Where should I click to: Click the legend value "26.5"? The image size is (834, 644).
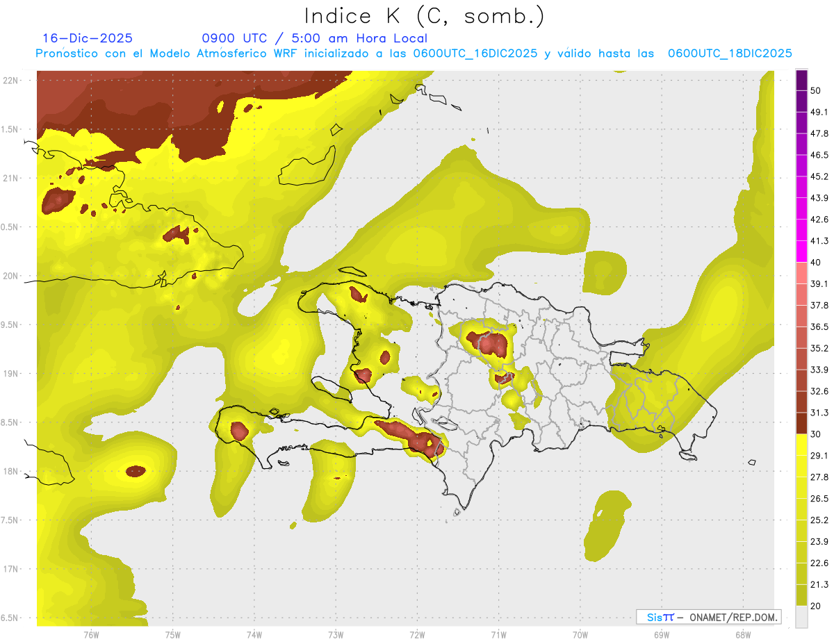click(819, 499)
